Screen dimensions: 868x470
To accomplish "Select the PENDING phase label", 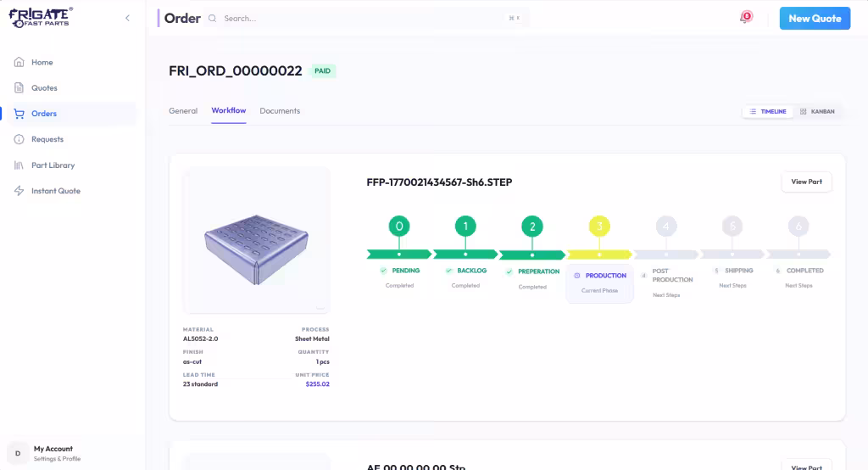I will click(406, 271).
